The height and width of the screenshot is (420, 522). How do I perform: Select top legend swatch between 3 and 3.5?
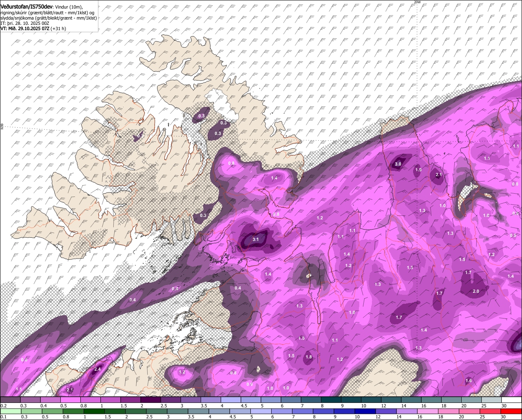pyautogui.click(x=191, y=400)
